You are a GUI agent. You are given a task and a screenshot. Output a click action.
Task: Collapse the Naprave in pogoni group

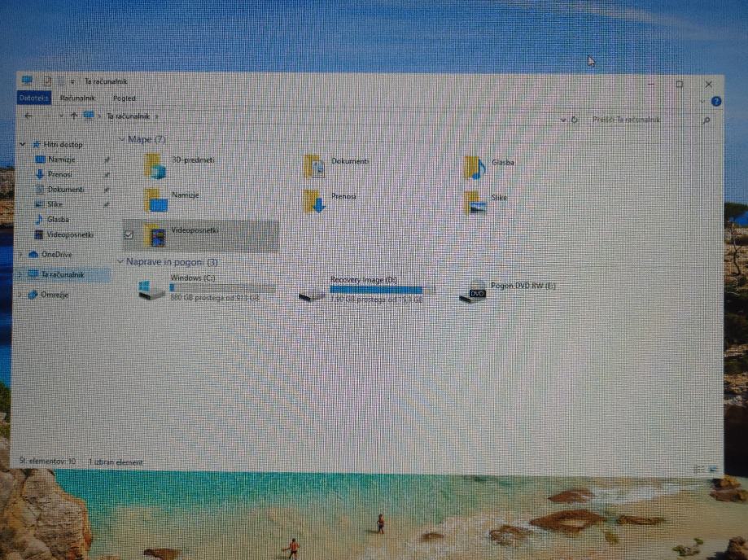tap(121, 262)
